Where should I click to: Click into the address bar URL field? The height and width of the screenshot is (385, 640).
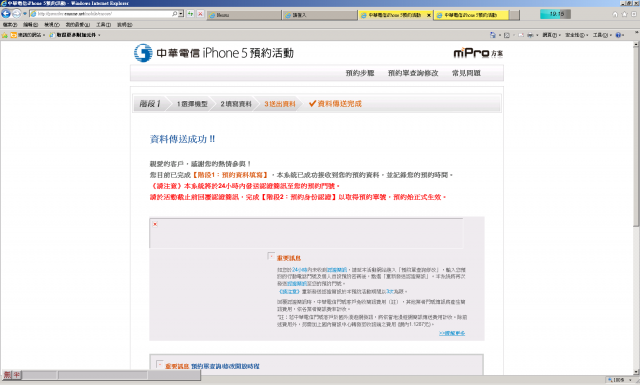101,14
